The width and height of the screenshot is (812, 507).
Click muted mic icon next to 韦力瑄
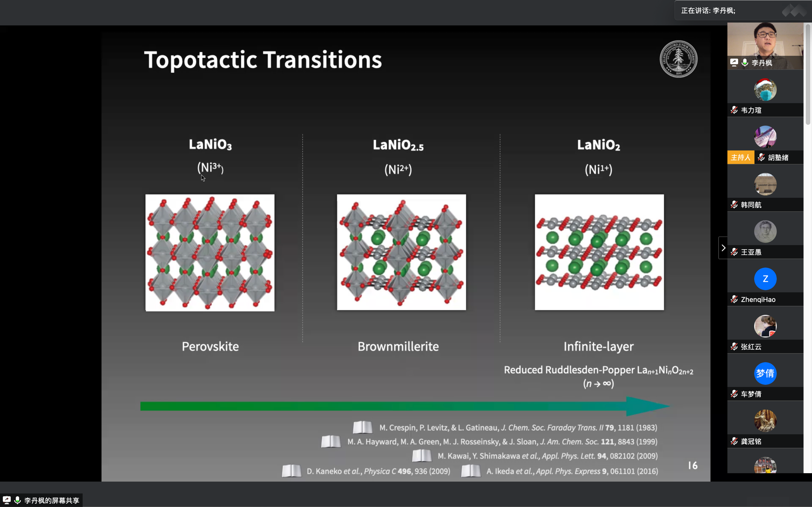tap(734, 110)
